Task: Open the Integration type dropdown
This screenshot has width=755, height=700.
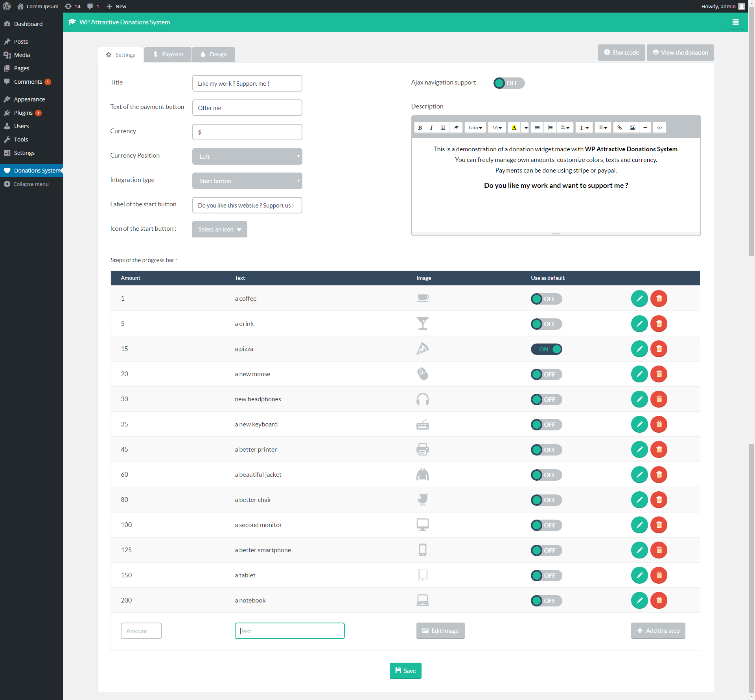Action: [x=247, y=181]
